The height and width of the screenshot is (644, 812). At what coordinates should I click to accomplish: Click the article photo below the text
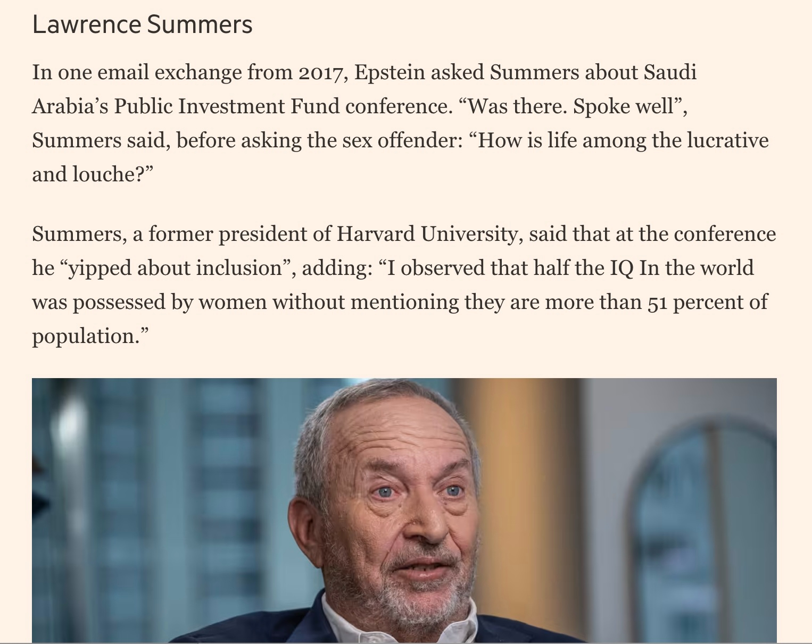[x=404, y=510]
